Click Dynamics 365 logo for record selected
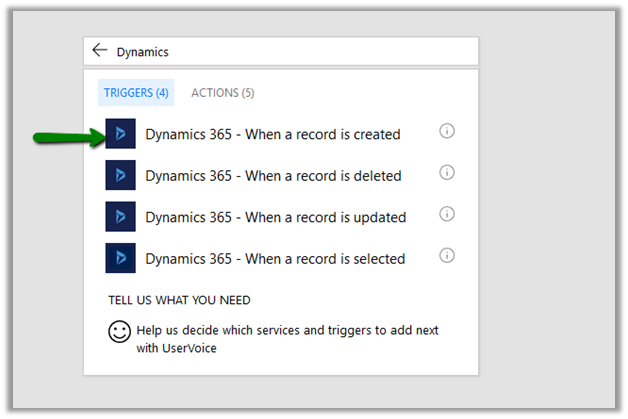Viewport: 628px width, 419px height. [121, 257]
